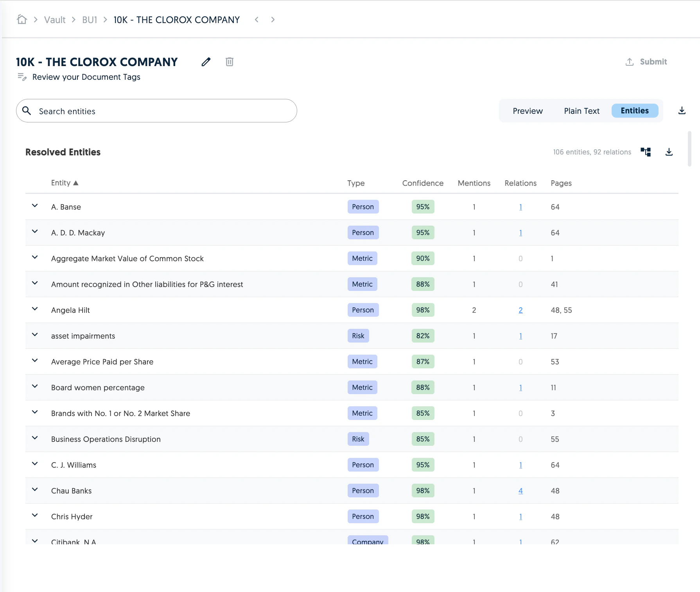This screenshot has height=592, width=700.
Task: Sort by the Entity column header
Action: (65, 183)
